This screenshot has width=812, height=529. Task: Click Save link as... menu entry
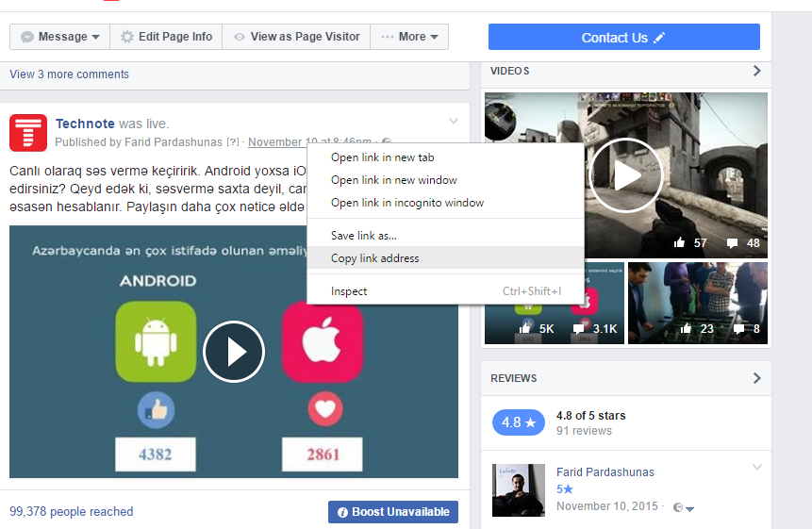tap(363, 236)
